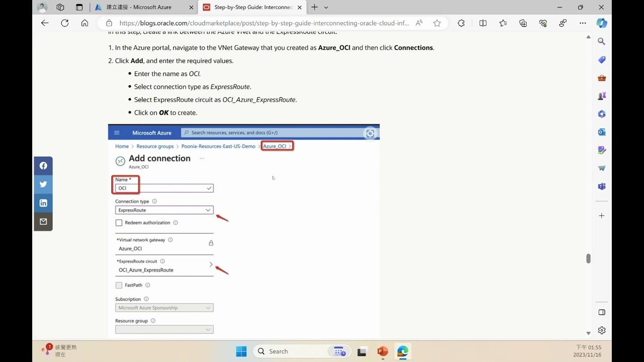
Task: Tick the FastPath checkbox
Action: pyautogui.click(x=119, y=285)
